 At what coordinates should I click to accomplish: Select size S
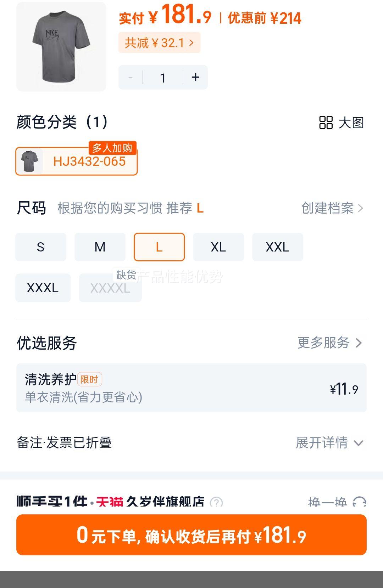[41, 247]
